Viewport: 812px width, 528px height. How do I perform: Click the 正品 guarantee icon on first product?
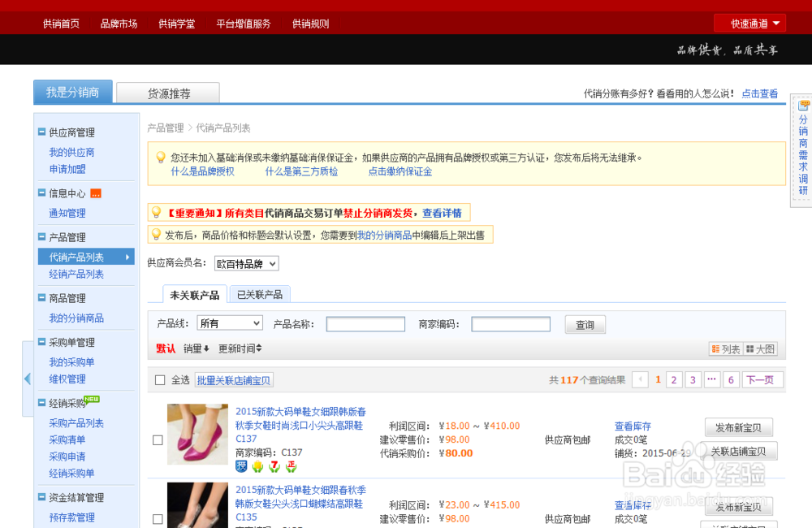[x=292, y=466]
